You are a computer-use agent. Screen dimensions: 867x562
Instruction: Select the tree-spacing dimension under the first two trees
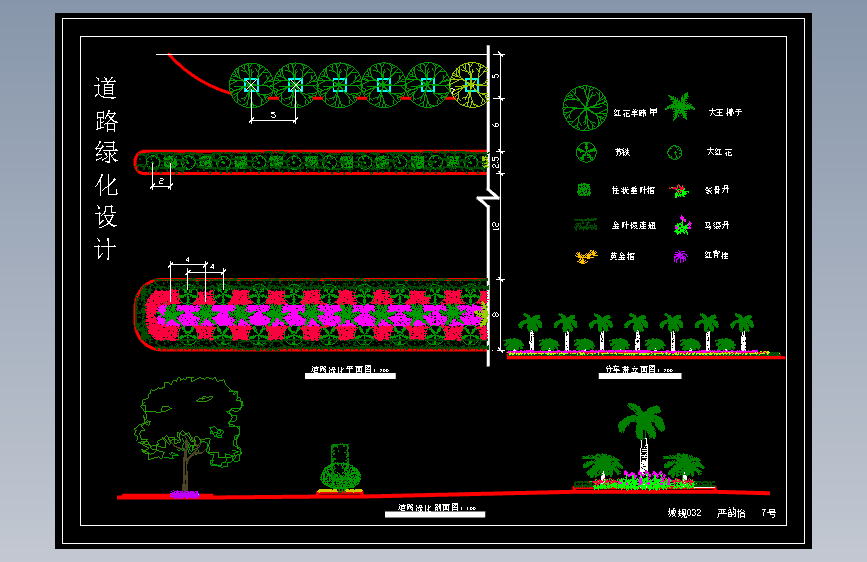(273, 118)
